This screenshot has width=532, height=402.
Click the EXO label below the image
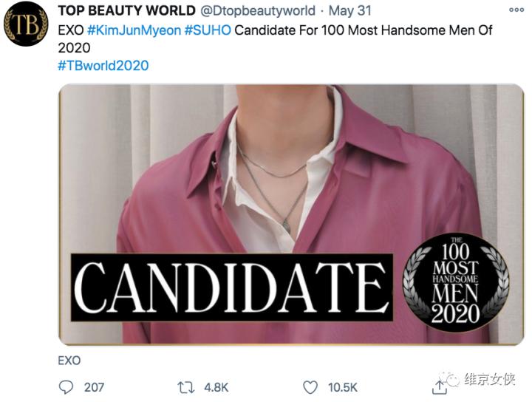(69, 361)
